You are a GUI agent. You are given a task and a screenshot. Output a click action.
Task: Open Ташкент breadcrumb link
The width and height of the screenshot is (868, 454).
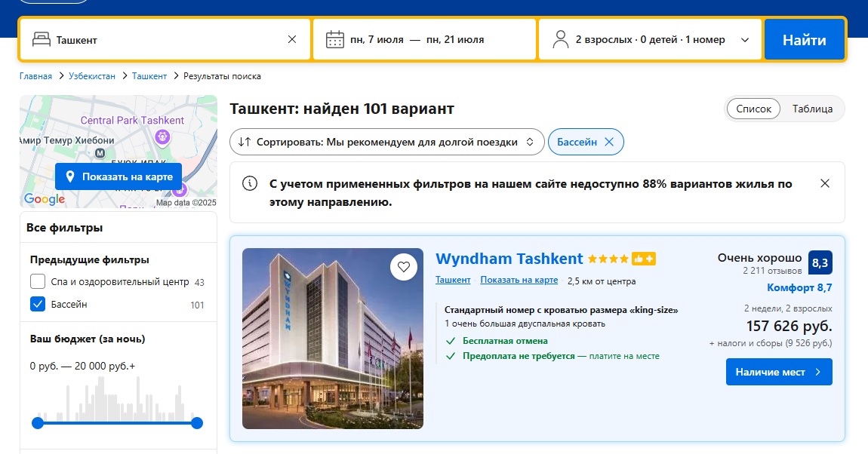[149, 76]
